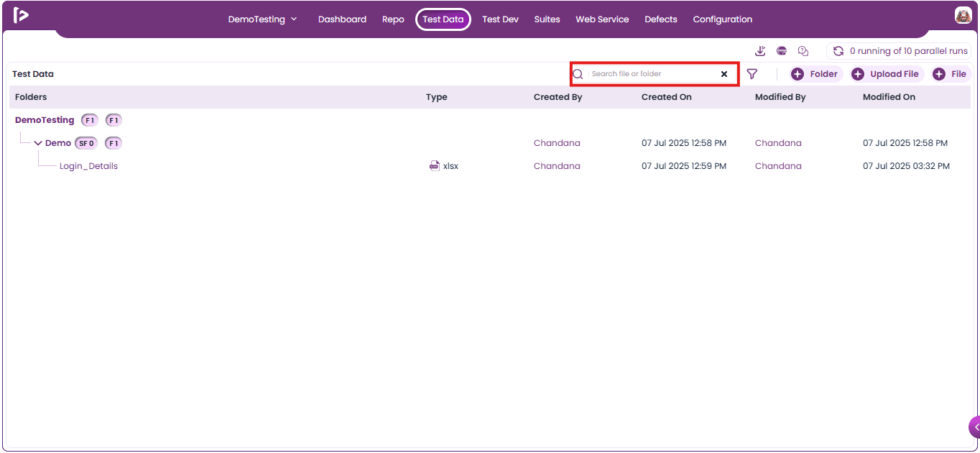Click the 07 Jul 2025 12:59 PM timestamp

[684, 166]
